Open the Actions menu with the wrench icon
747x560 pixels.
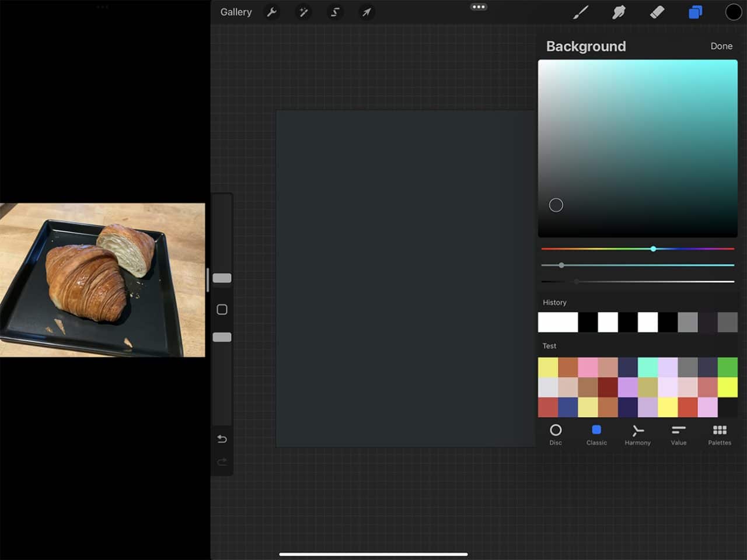click(x=272, y=12)
